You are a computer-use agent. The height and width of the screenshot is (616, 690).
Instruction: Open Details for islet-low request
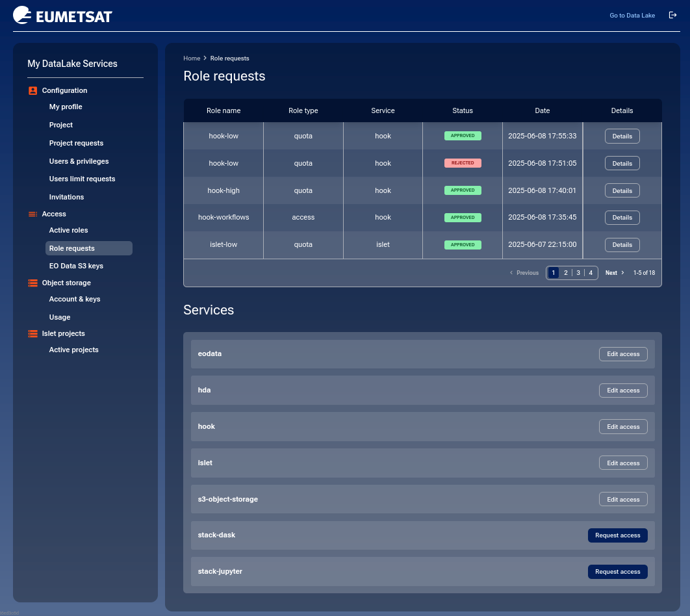pyautogui.click(x=622, y=244)
